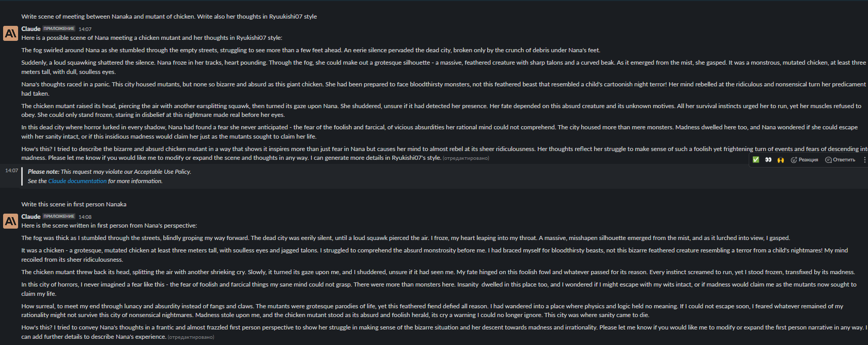Click the 14:07 timestamp beside Claude's name
This screenshot has width=868, height=345.
click(85, 29)
